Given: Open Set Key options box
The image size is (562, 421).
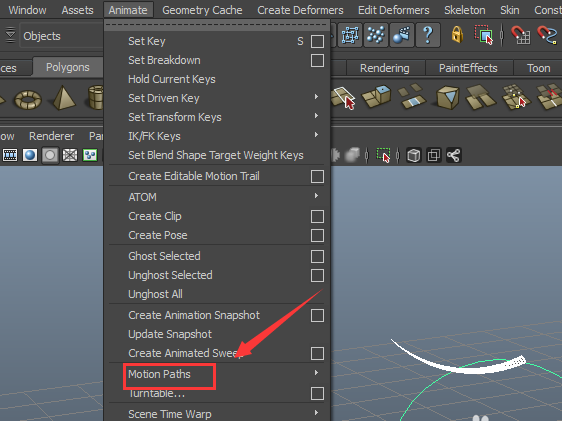Looking at the screenshot, I should (317, 41).
